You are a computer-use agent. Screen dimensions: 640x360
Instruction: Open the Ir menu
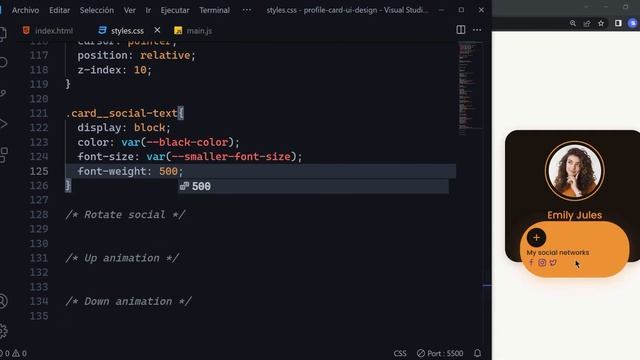148,10
